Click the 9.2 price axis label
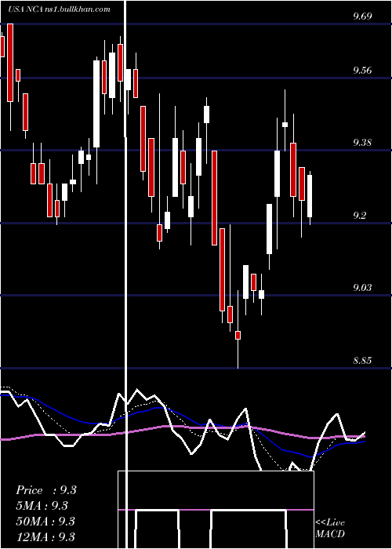Viewport: 392px width, 549px height. (360, 216)
